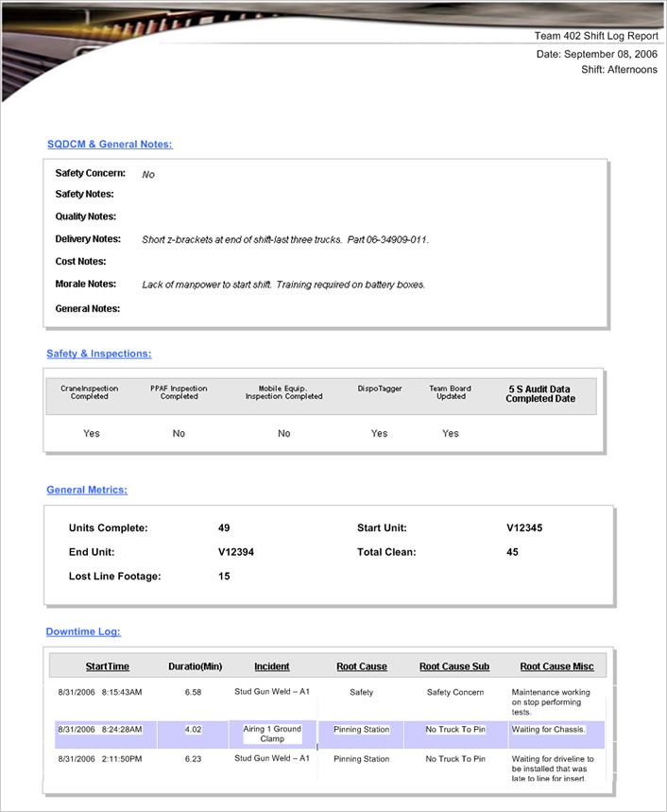This screenshot has height=812, width=667.
Task: Click the Delivery Notes text about z-brackets
Action: pyautogui.click(x=285, y=240)
